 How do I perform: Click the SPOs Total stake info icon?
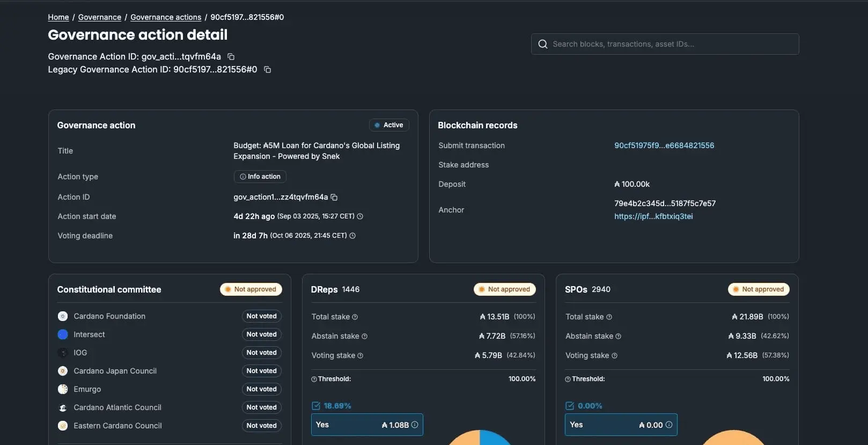coord(609,317)
